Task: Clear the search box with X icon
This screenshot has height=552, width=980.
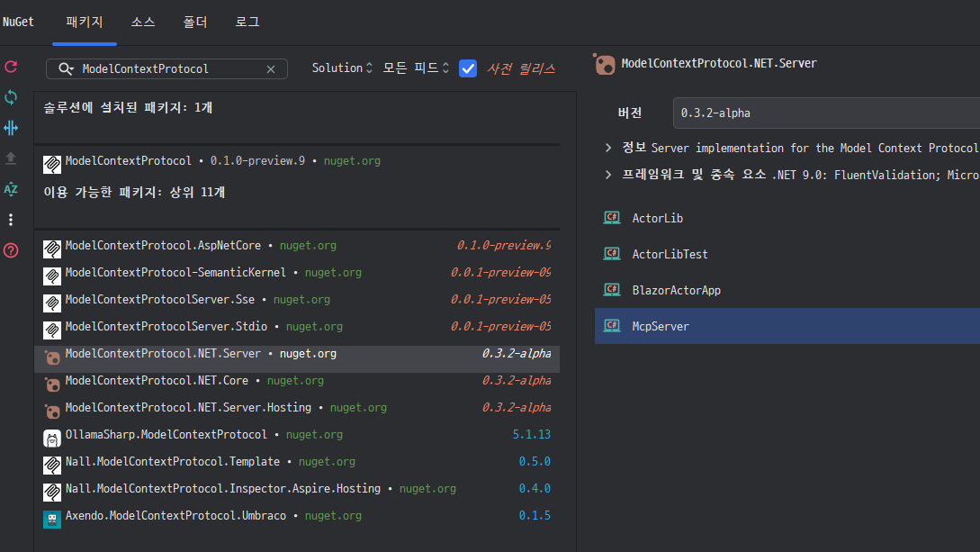Action: pos(271,69)
